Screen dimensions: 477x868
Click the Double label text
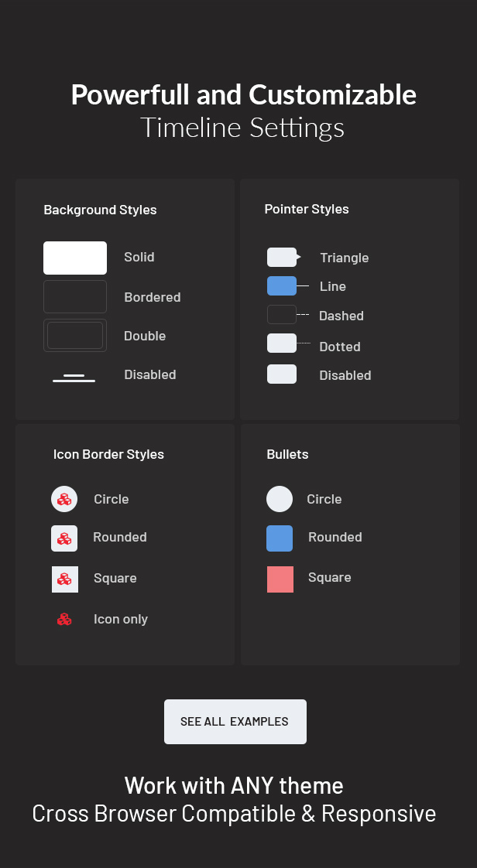[145, 336]
